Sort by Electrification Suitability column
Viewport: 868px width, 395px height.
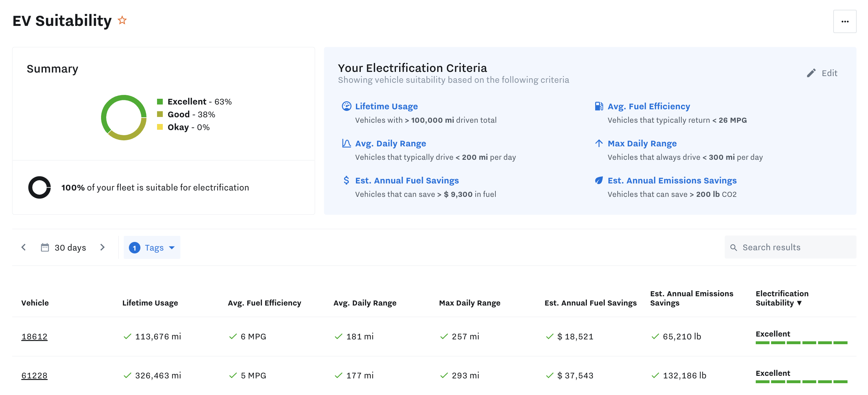782,298
